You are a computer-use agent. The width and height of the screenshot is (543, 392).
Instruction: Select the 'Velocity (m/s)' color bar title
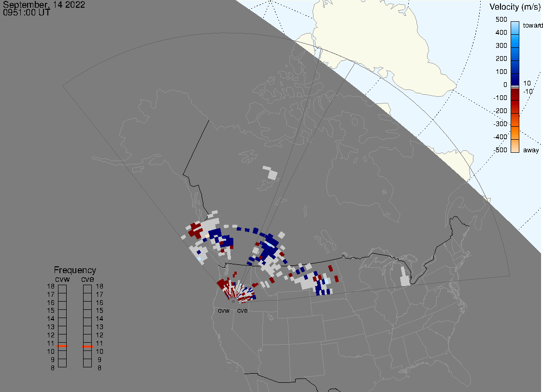click(514, 7)
